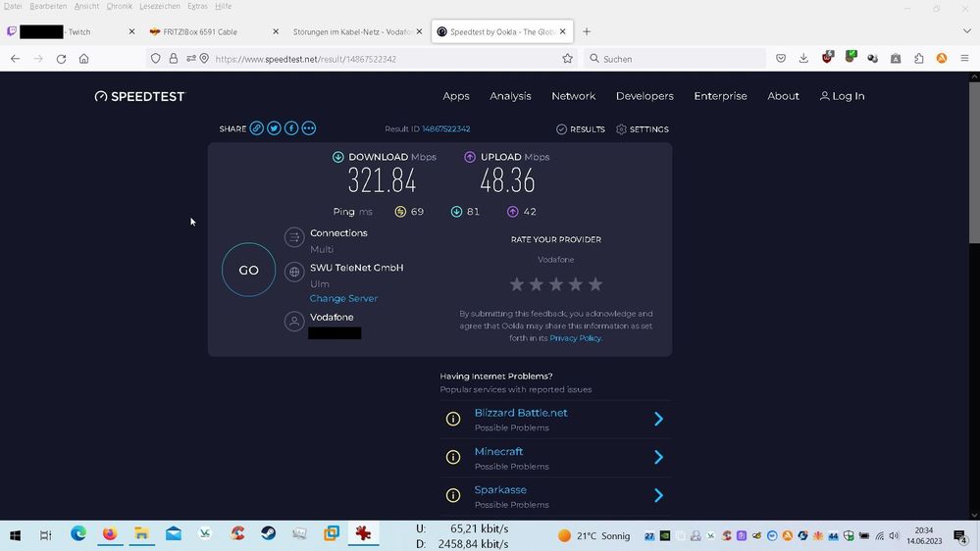The image size is (980, 551).
Task: Click the location permission icon in address bar
Action: (x=204, y=59)
